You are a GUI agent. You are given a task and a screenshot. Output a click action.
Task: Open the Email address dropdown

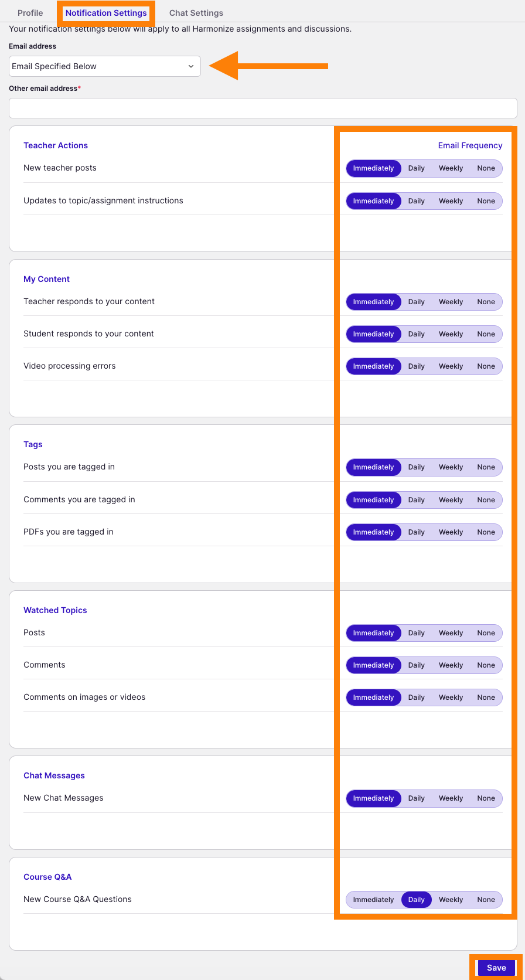click(x=104, y=66)
